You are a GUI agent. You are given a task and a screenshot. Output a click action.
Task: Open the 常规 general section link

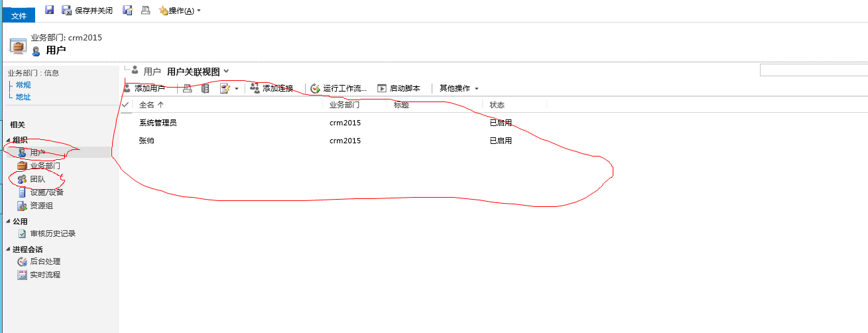[23, 85]
